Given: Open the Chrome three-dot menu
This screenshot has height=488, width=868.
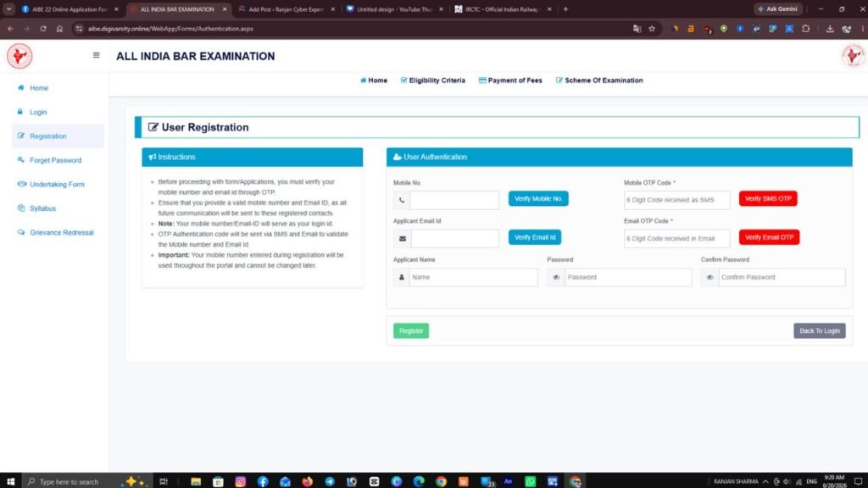Looking at the screenshot, I should [x=863, y=29].
